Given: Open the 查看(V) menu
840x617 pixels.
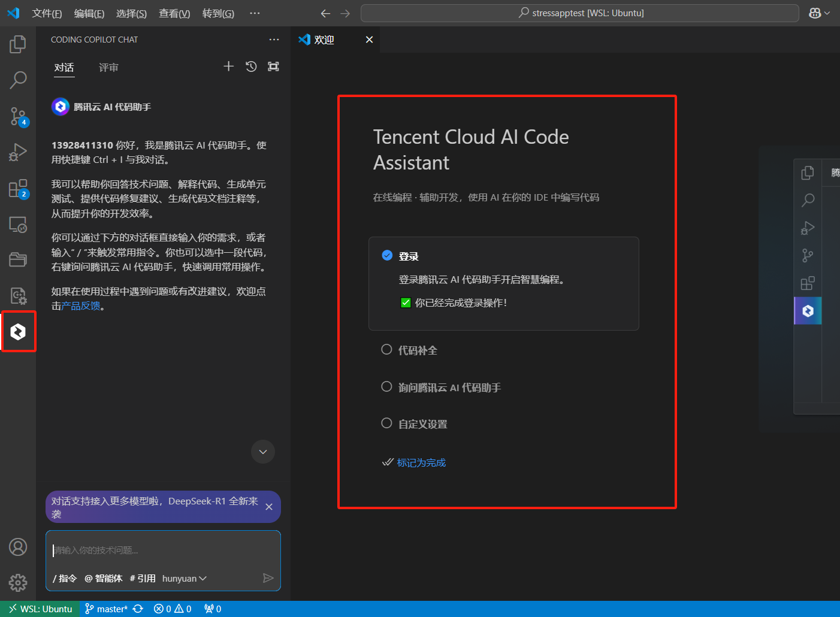Looking at the screenshot, I should [174, 13].
